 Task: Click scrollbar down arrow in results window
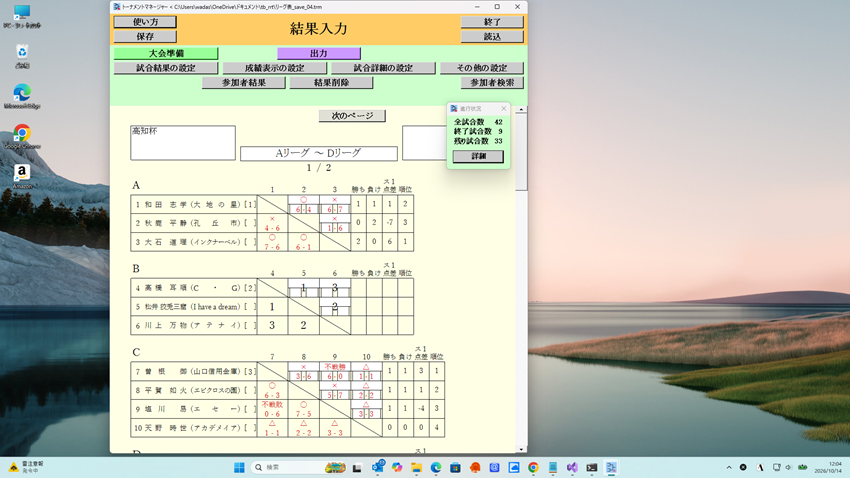pyautogui.click(x=521, y=449)
